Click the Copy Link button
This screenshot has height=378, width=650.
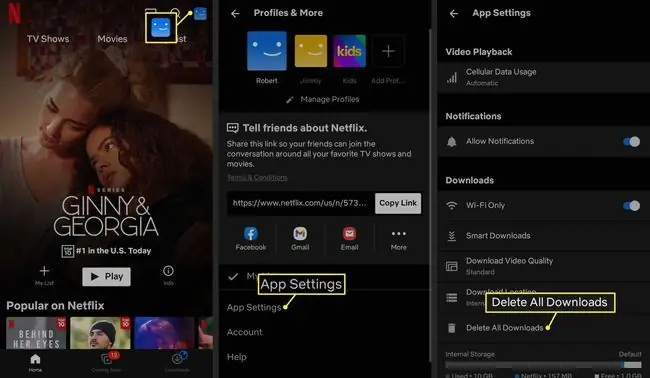click(398, 203)
